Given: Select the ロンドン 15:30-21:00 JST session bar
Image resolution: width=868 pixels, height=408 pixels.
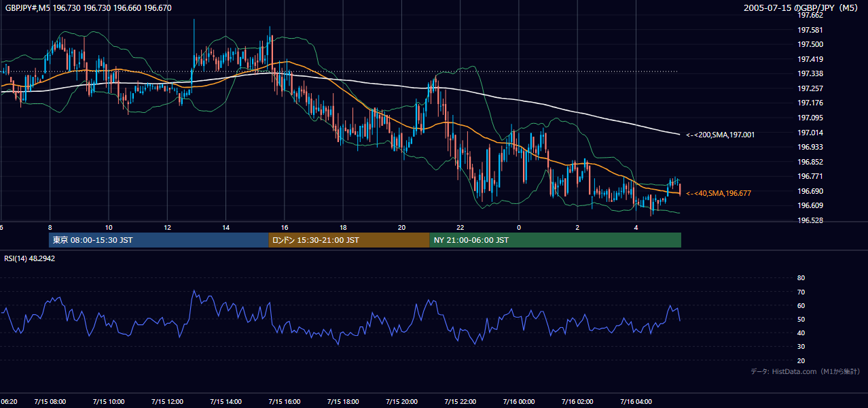Looking at the screenshot, I should point(349,240).
